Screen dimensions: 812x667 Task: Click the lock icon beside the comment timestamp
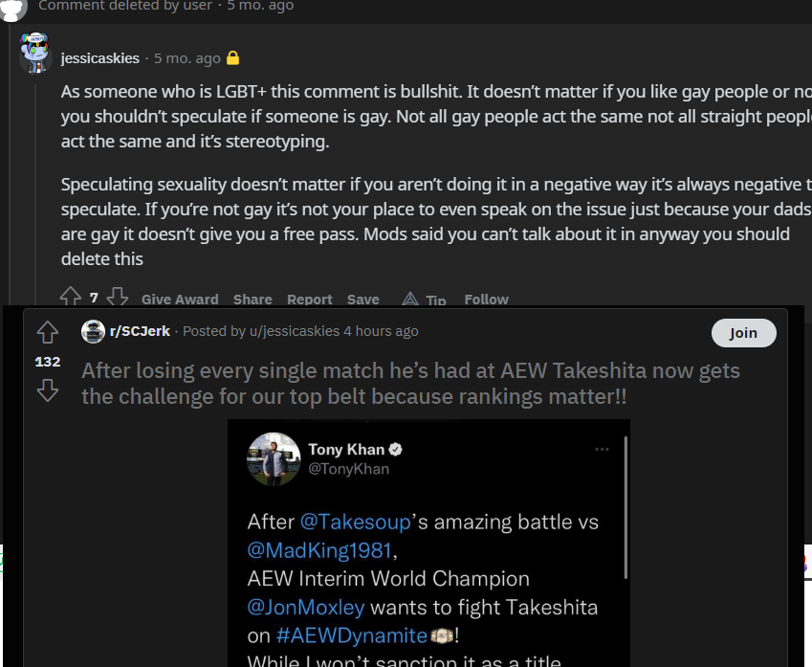[232, 58]
